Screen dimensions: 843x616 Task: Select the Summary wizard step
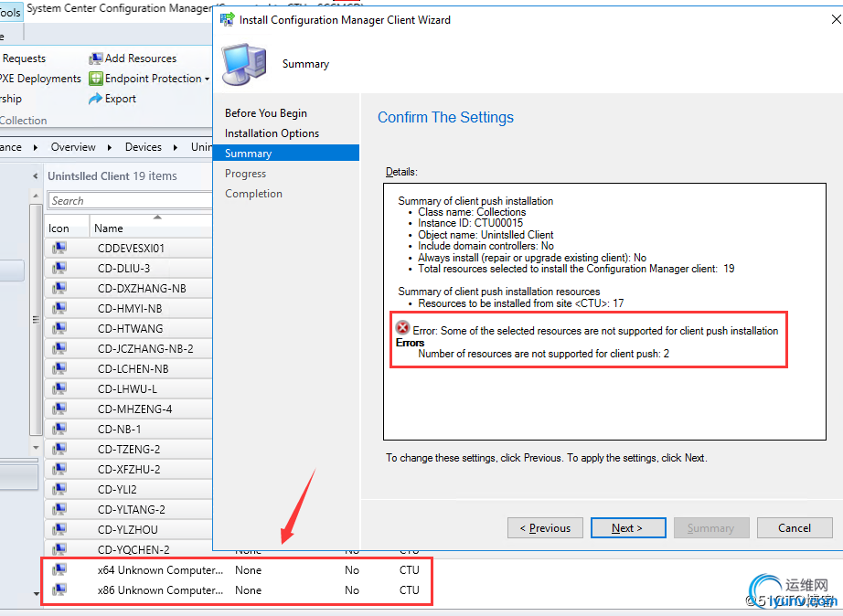tap(286, 154)
